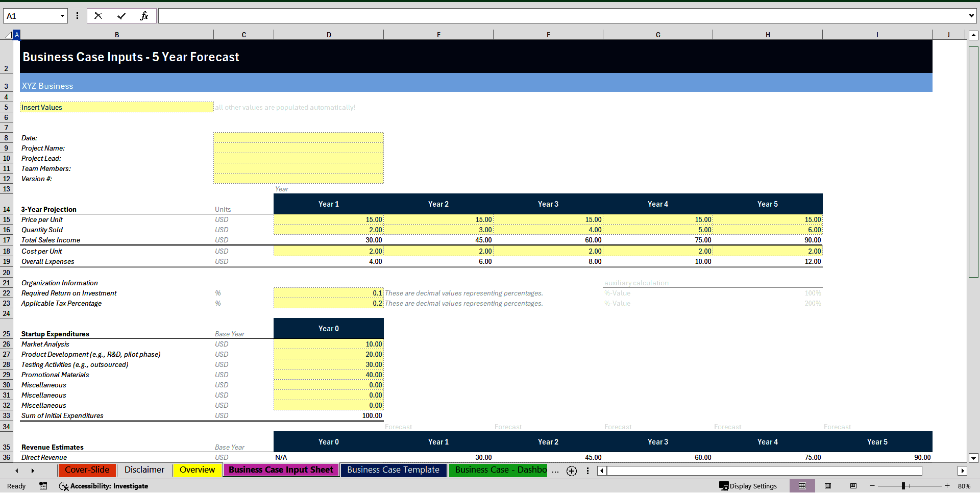Click the New Sheet (+) icon next to the tabs

click(x=571, y=471)
